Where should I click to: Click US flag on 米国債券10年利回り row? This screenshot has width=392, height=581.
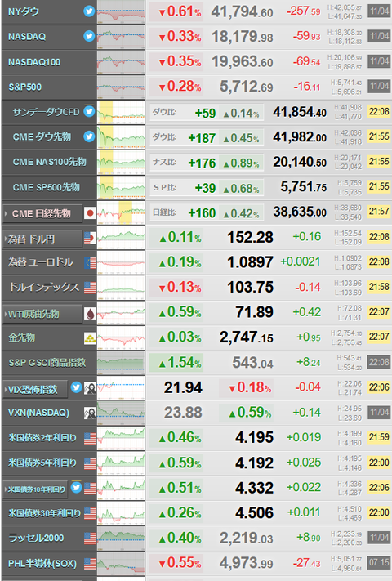tap(90, 489)
